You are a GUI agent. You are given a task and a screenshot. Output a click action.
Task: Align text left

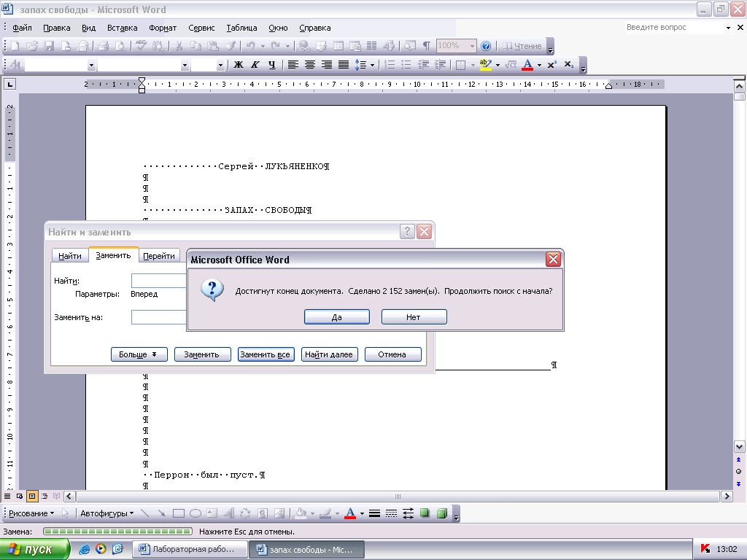tap(293, 65)
